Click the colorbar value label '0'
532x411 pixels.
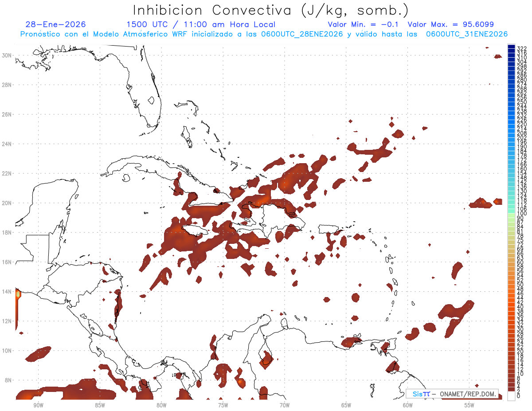(x=519, y=396)
